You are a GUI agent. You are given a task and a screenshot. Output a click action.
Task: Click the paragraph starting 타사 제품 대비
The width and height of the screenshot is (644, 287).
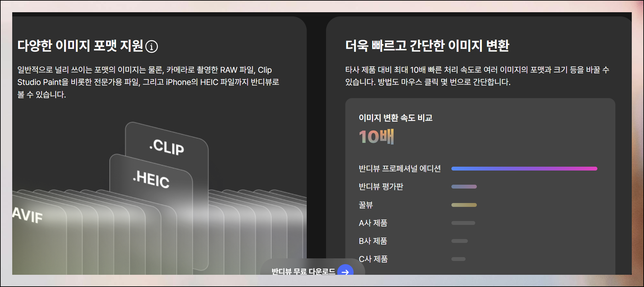(x=477, y=76)
